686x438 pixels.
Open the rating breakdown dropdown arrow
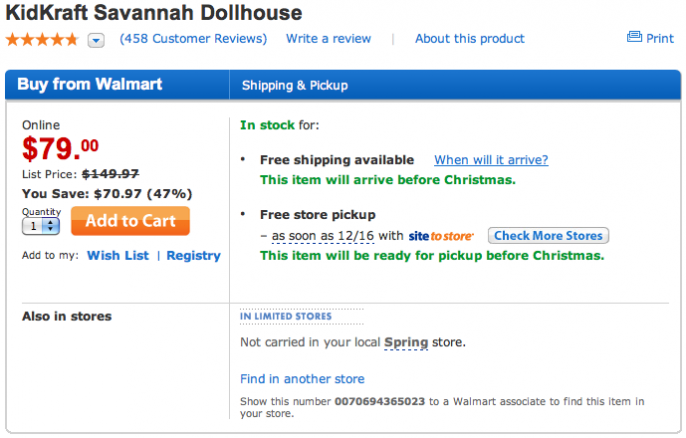click(96, 41)
